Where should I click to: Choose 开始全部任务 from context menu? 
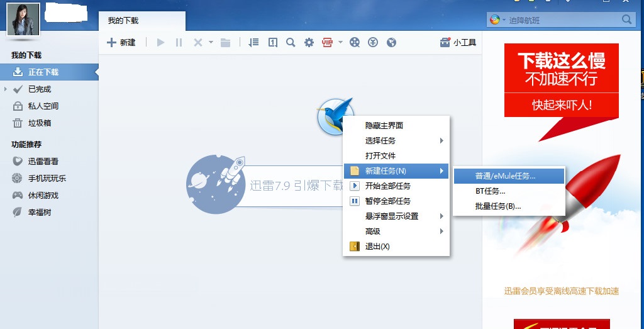tap(396, 186)
